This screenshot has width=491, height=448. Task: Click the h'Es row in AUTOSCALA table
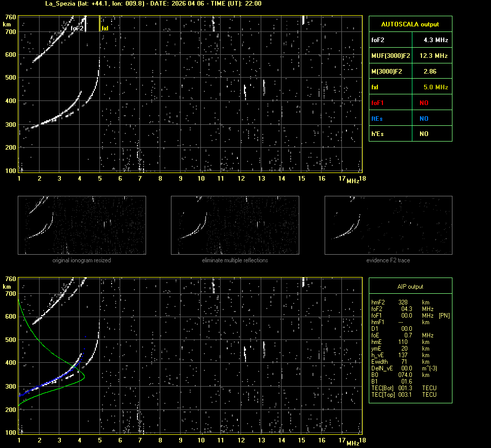pos(410,134)
